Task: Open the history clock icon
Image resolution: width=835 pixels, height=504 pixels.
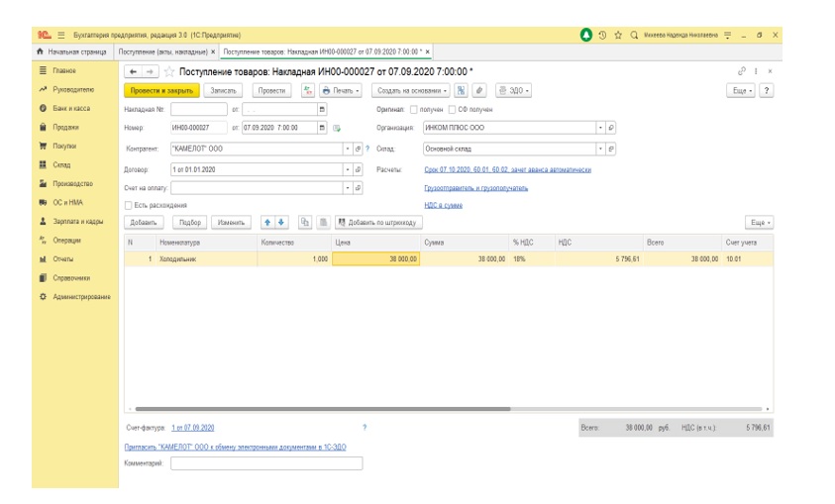Action: point(602,35)
